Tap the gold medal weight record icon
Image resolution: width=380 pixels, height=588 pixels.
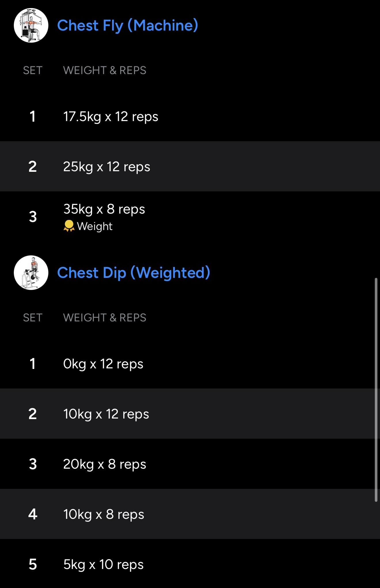(x=69, y=226)
